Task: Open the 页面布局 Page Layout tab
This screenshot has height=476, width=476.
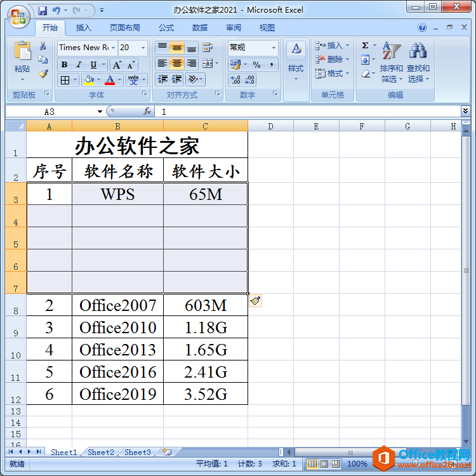Action: point(125,28)
